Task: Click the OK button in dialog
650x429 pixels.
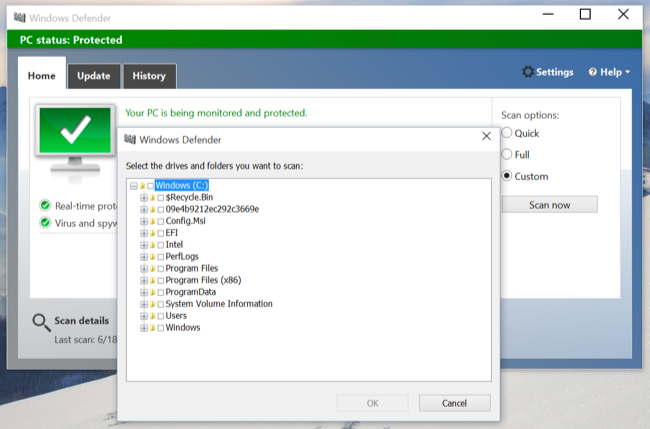Action: pyautogui.click(x=372, y=403)
